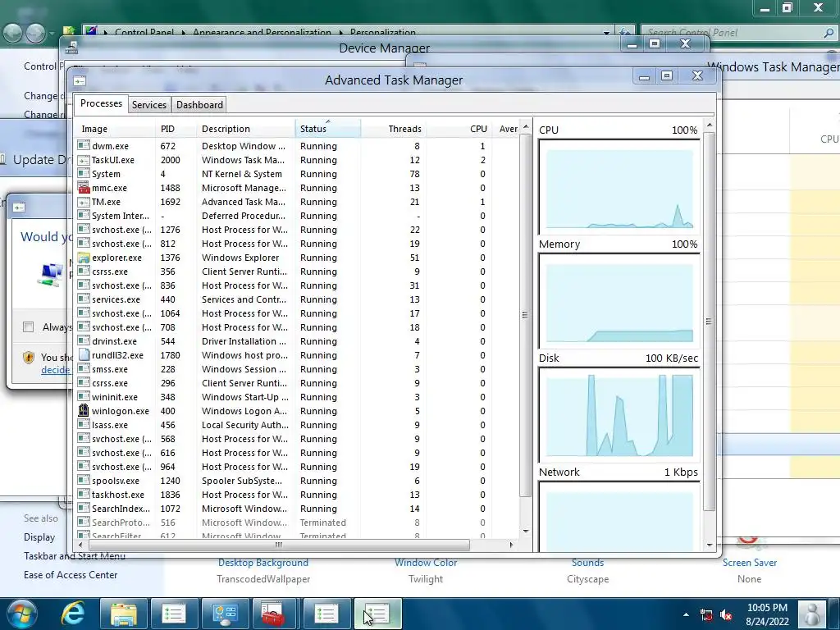Screen dimensions: 840x630
Task: Open the Desktop Background link
Action: tap(263, 563)
